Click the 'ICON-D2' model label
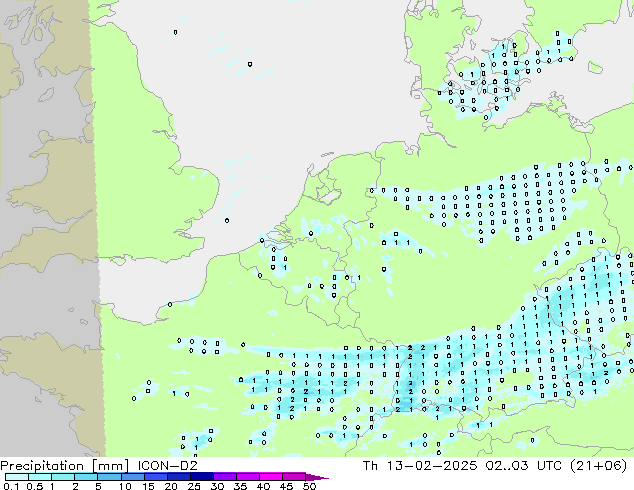 coord(167,465)
